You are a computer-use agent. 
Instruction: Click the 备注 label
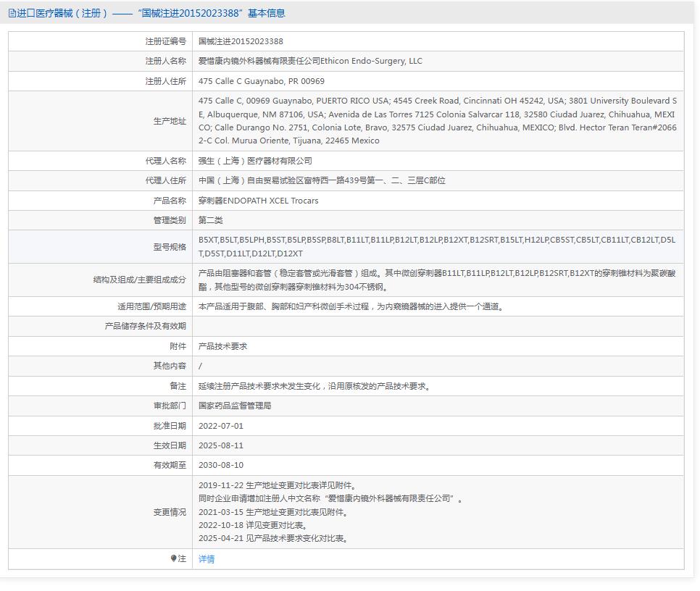[x=178, y=386]
